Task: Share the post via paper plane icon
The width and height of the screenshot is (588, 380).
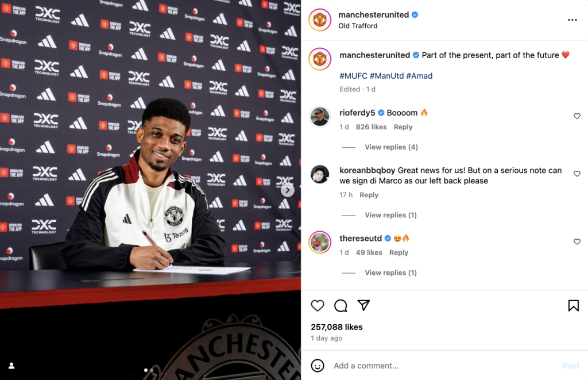Action: coord(363,305)
